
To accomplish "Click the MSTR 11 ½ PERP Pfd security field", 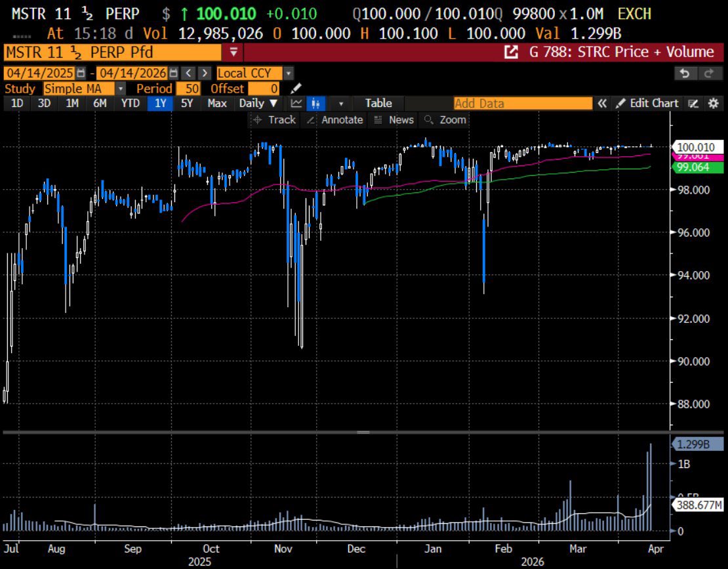I will (112, 53).
